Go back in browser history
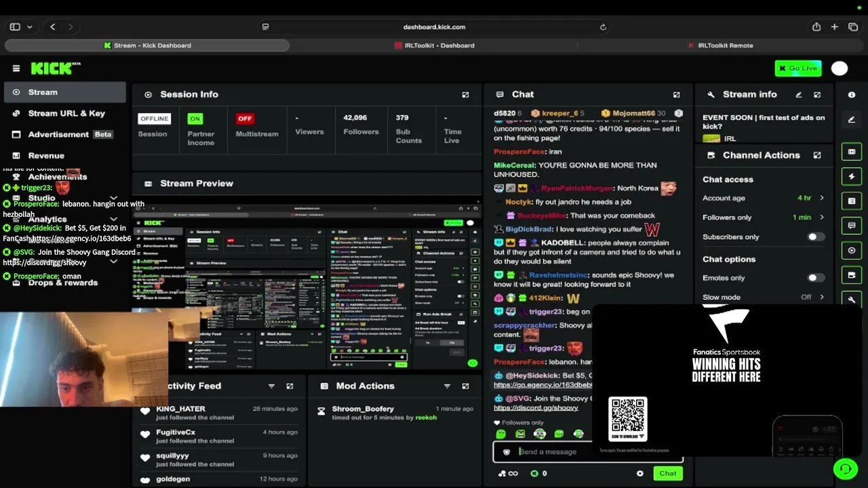The height and width of the screenshot is (488, 868). 53,27
